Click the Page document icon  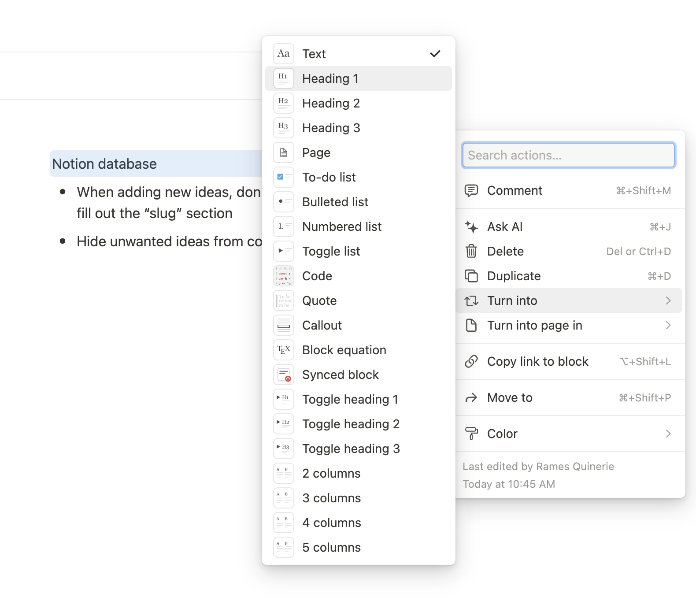click(x=284, y=152)
